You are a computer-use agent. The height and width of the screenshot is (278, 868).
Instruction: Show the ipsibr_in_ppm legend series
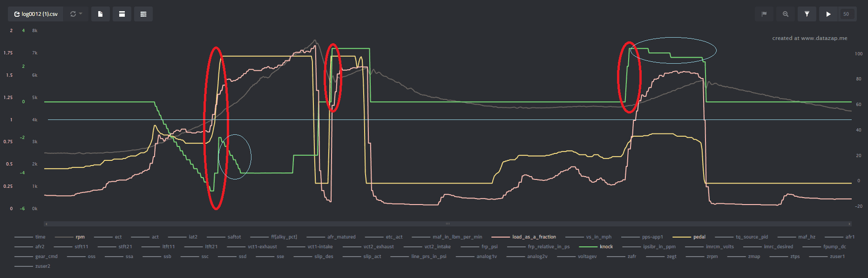tap(649, 247)
